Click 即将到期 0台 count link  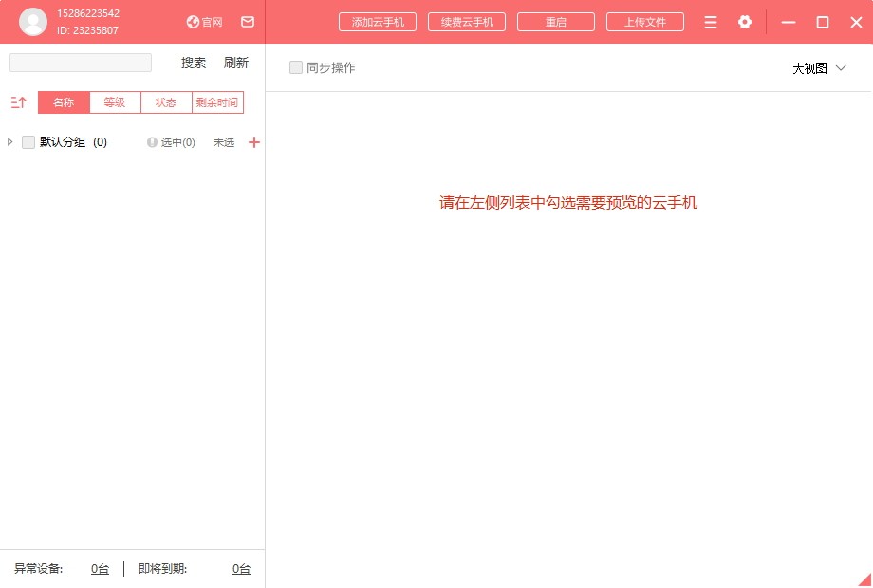[241, 568]
